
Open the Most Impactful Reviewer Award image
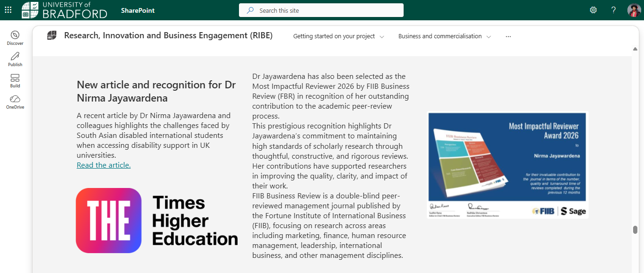click(x=508, y=165)
